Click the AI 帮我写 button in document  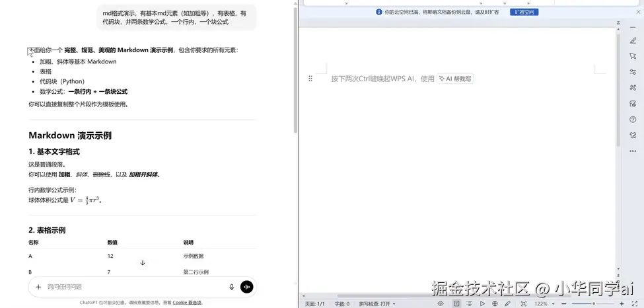pos(455,79)
